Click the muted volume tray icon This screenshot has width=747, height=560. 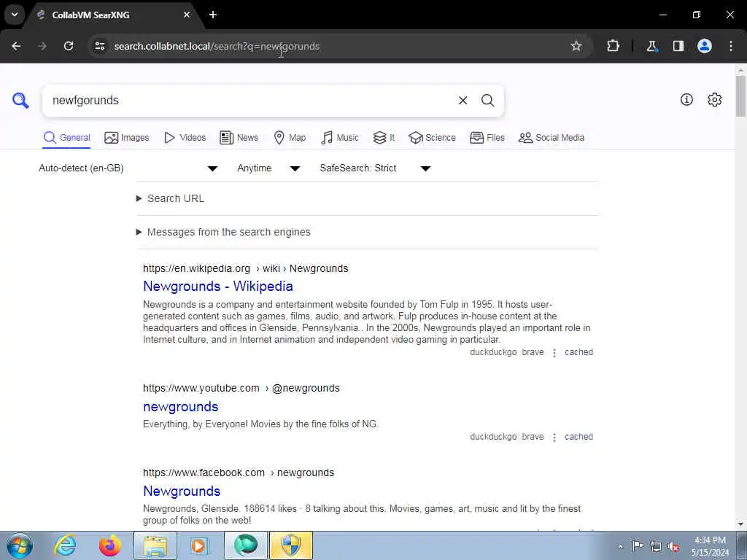[x=673, y=546]
